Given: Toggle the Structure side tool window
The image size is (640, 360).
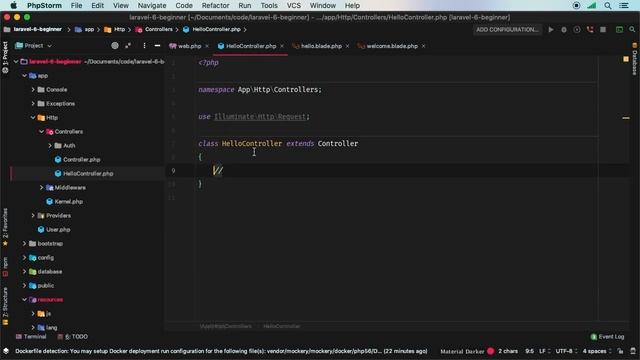Looking at the screenshot, I should click(5, 306).
